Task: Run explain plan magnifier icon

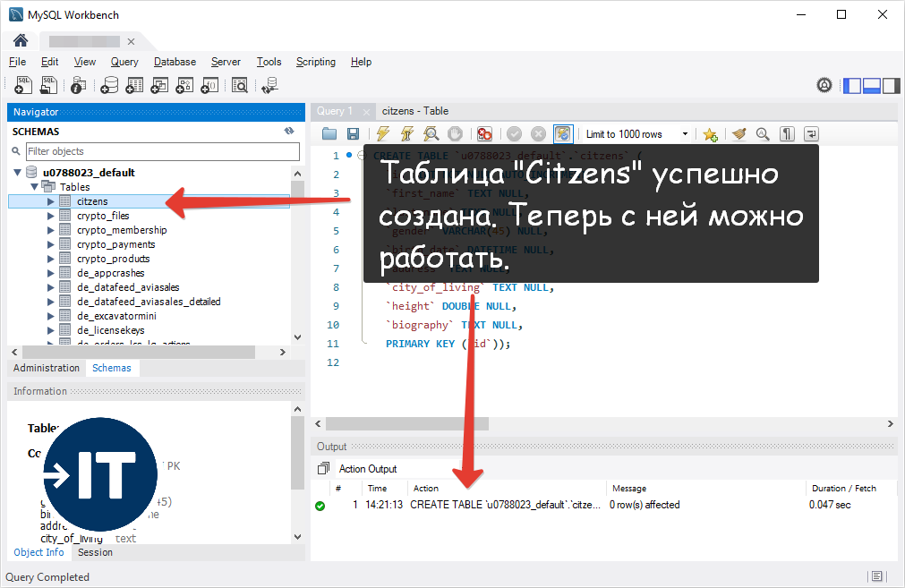Action: pos(431,134)
